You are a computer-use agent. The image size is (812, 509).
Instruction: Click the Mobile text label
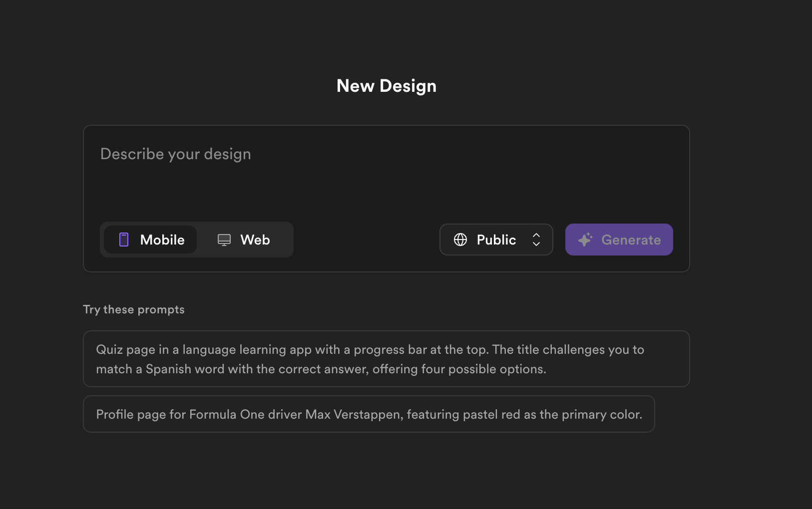point(162,240)
